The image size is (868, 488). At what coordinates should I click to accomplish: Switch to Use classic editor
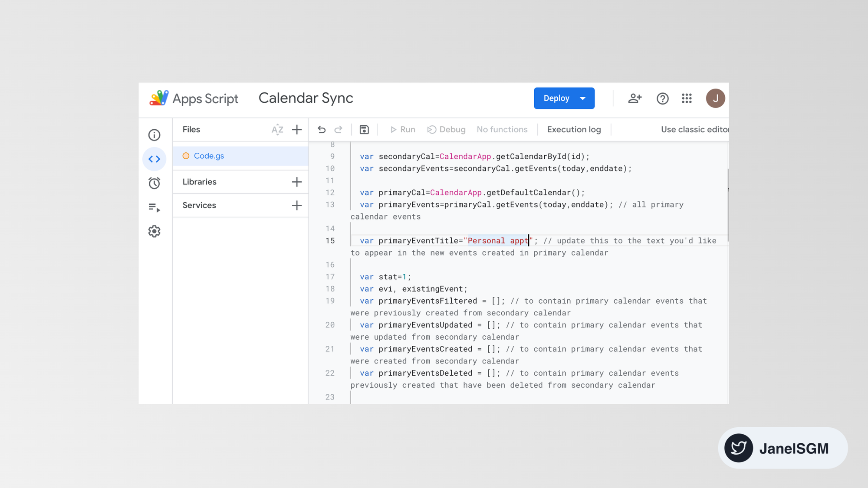point(694,130)
